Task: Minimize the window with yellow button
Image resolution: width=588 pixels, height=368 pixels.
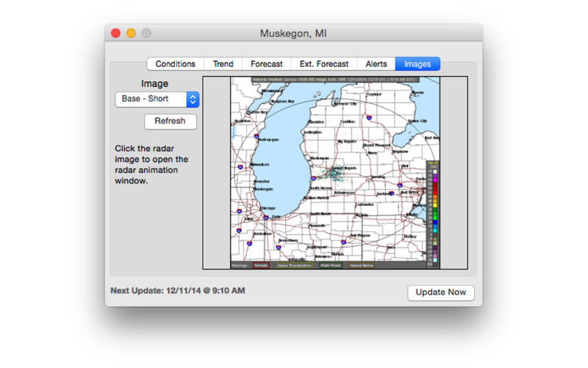Action: (x=131, y=33)
